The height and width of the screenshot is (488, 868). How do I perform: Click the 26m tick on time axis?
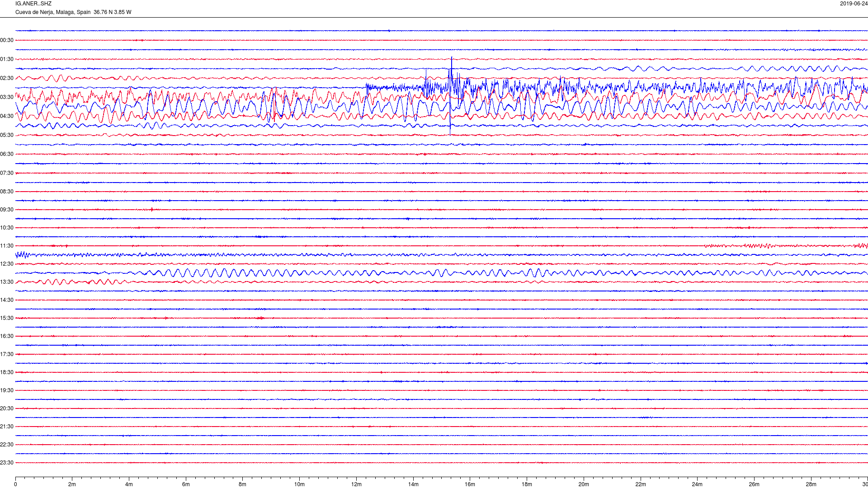(x=754, y=484)
